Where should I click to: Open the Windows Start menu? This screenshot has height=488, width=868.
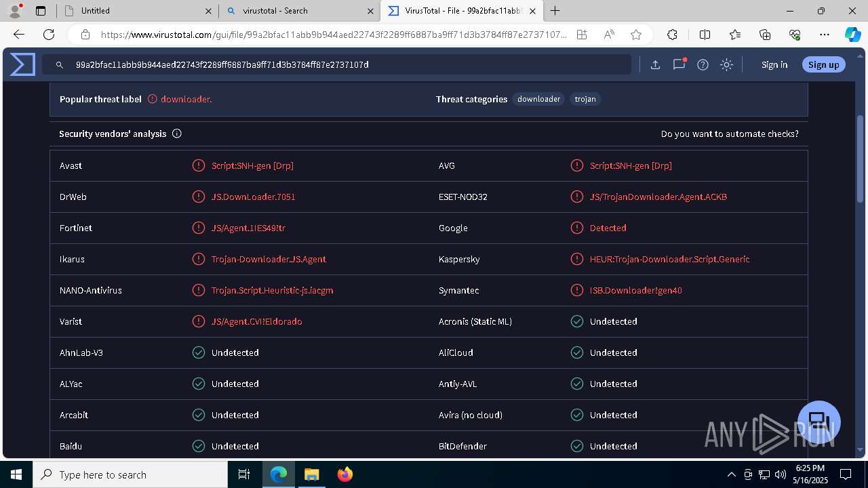[x=16, y=474]
